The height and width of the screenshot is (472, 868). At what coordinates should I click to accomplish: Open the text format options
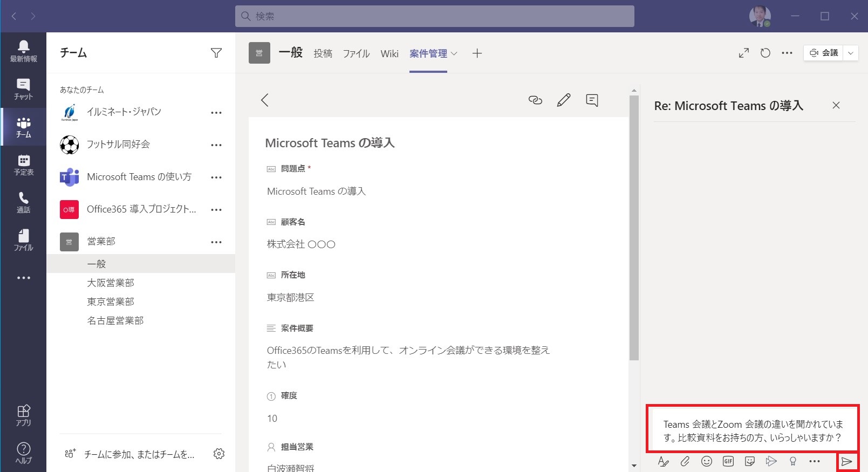tap(664, 461)
